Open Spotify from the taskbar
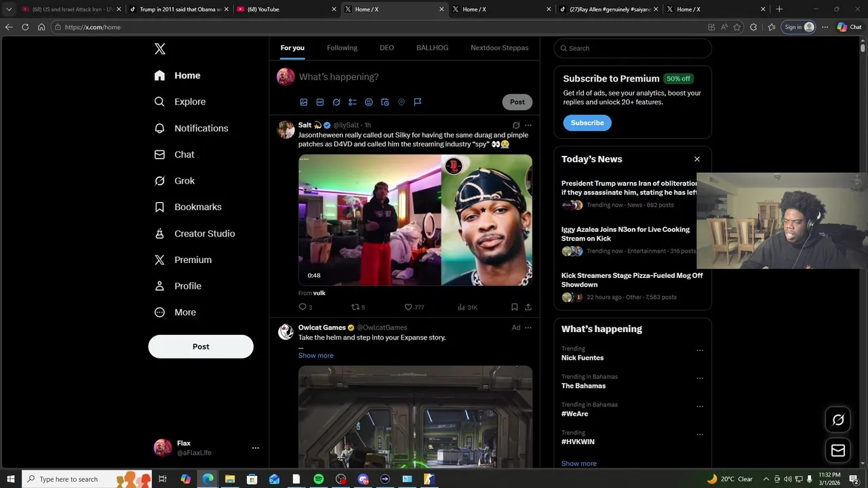The image size is (868, 488). [319, 479]
